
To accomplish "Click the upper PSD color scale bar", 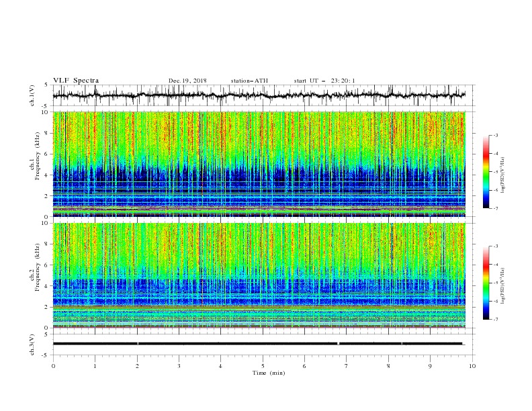I will click(486, 172).
